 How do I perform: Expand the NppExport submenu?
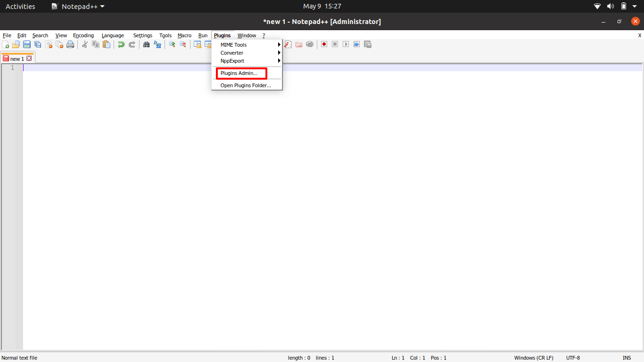click(232, 60)
